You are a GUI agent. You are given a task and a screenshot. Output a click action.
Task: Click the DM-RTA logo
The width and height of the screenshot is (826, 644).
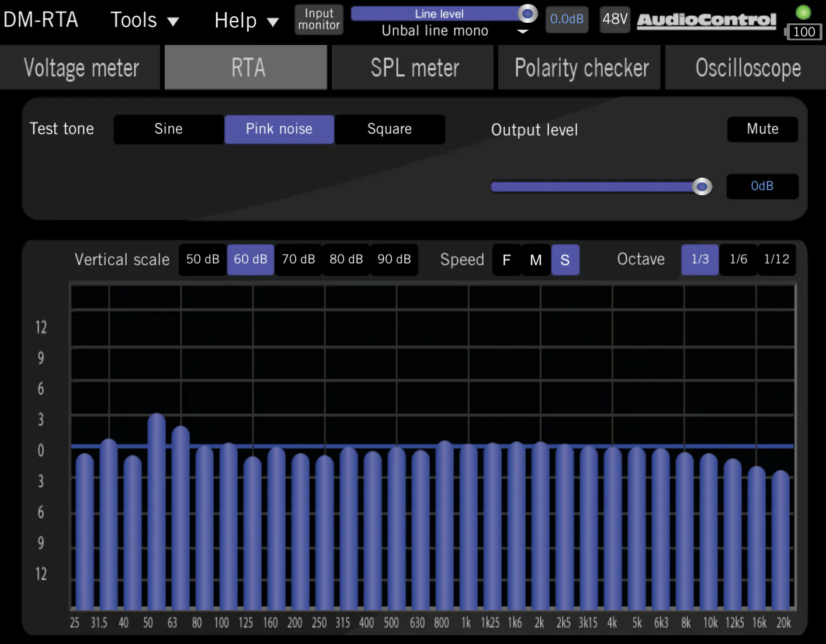click(x=41, y=19)
